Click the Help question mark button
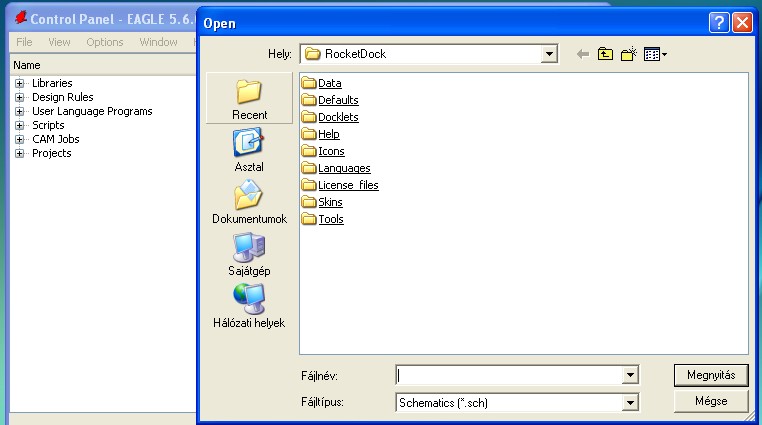Viewport: 762px width, 425px height. pyautogui.click(x=719, y=22)
